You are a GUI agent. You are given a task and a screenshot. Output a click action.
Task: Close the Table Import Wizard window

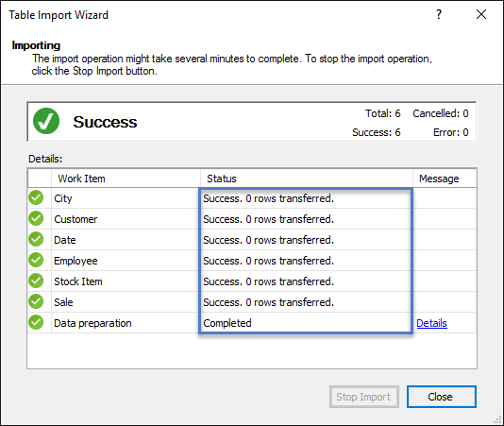point(481,14)
